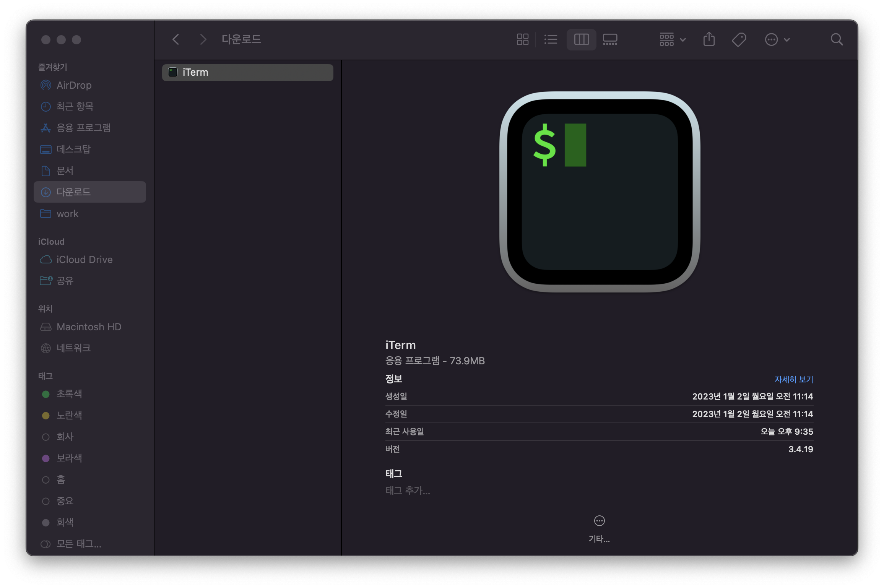
Task: Open 네트워크 in the sidebar
Action: point(90,348)
